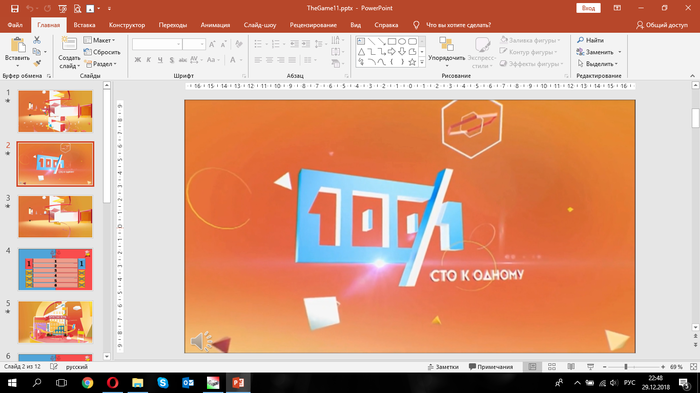The width and height of the screenshot is (700, 393).
Task: Open the Section (Раздел) dropdown
Action: point(100,64)
